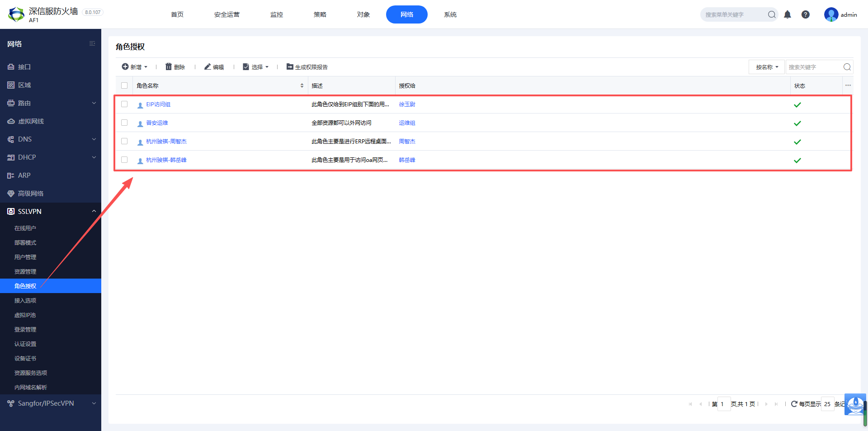This screenshot has height=431, width=868.
Task: Switch to the 系统 top tab
Action: 450,14
